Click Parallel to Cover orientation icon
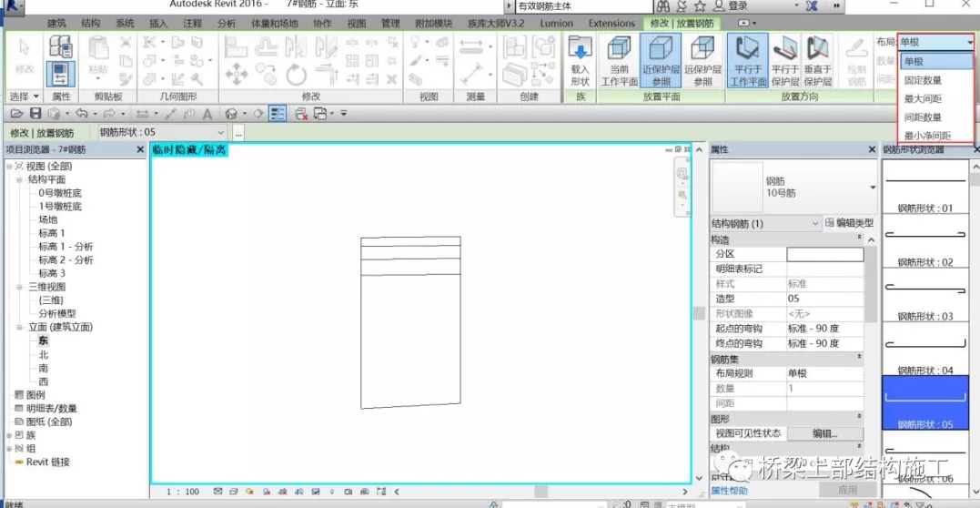 coord(784,60)
